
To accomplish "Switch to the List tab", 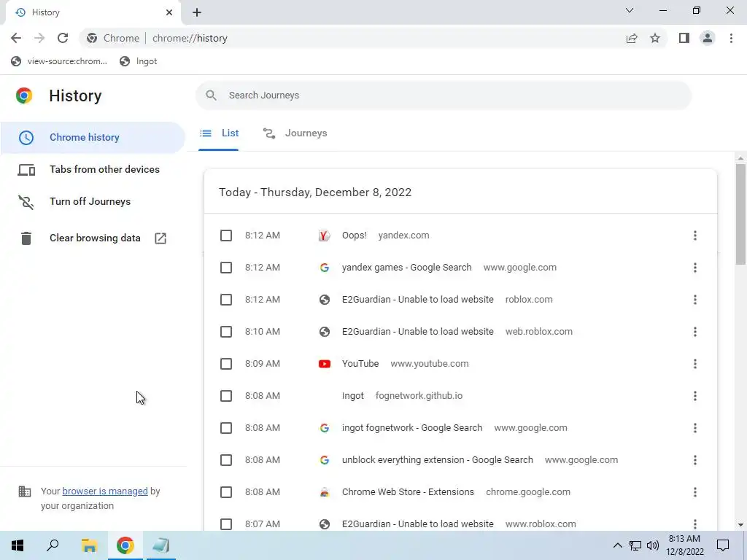I will pos(219,133).
